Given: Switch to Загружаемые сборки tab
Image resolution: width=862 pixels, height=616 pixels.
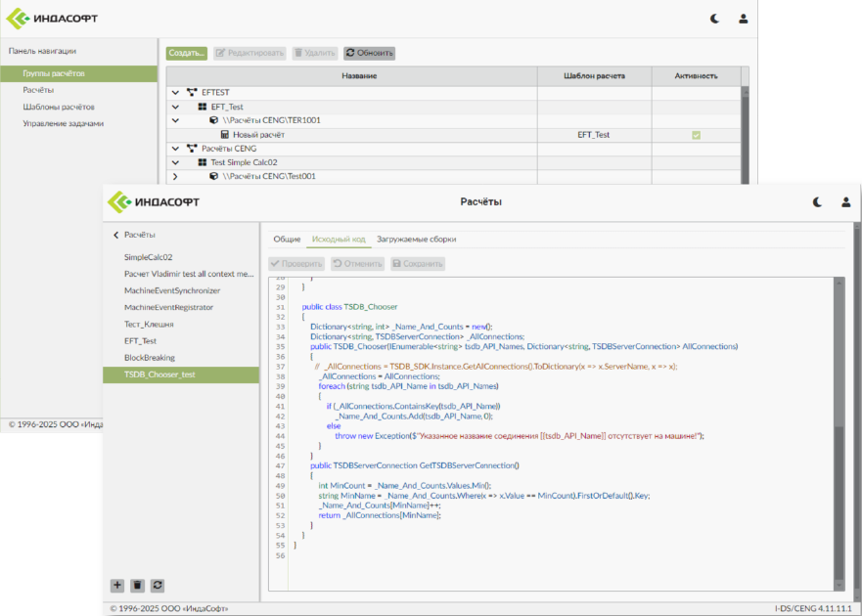Looking at the screenshot, I should click(416, 239).
